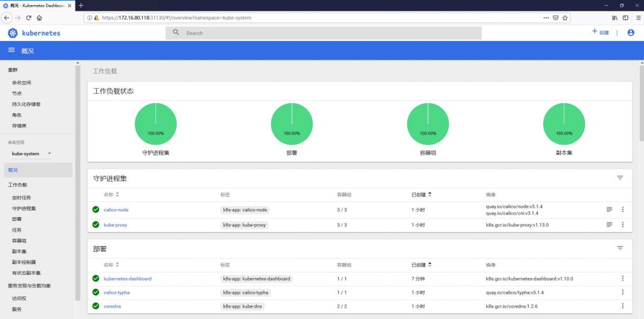Open the coredns deployment link
644x319 pixels.
[x=112, y=306]
